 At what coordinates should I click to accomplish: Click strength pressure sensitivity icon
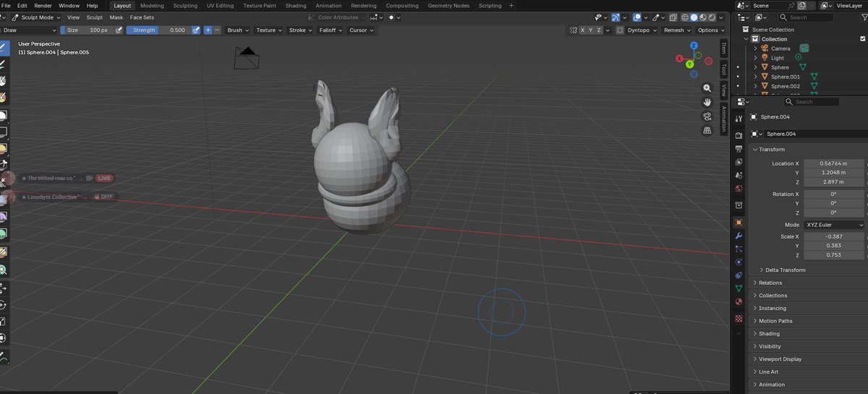click(195, 30)
